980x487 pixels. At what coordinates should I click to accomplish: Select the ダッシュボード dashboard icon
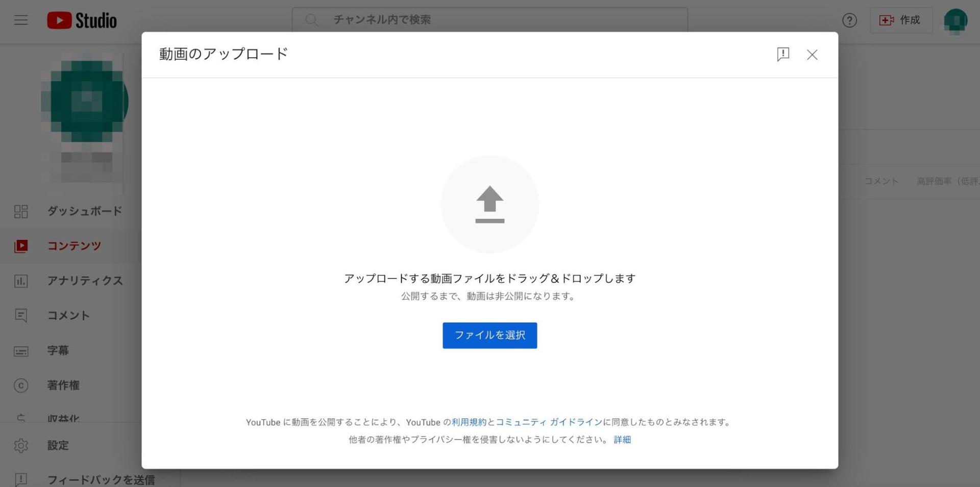(21, 211)
